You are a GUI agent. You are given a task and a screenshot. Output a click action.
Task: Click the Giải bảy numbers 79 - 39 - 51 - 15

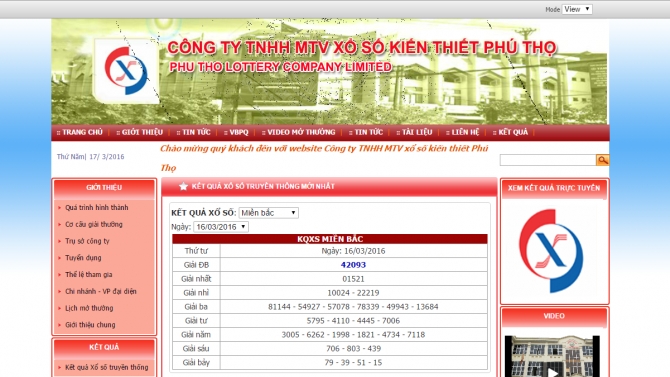[x=353, y=362]
